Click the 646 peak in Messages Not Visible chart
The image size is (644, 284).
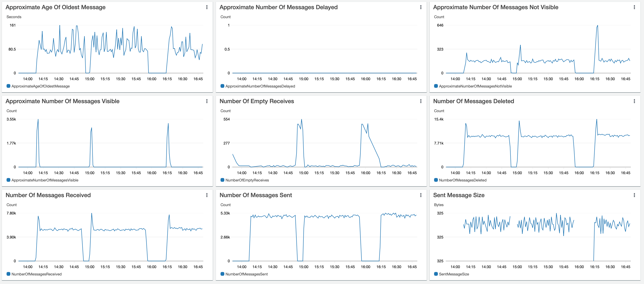pos(597,25)
